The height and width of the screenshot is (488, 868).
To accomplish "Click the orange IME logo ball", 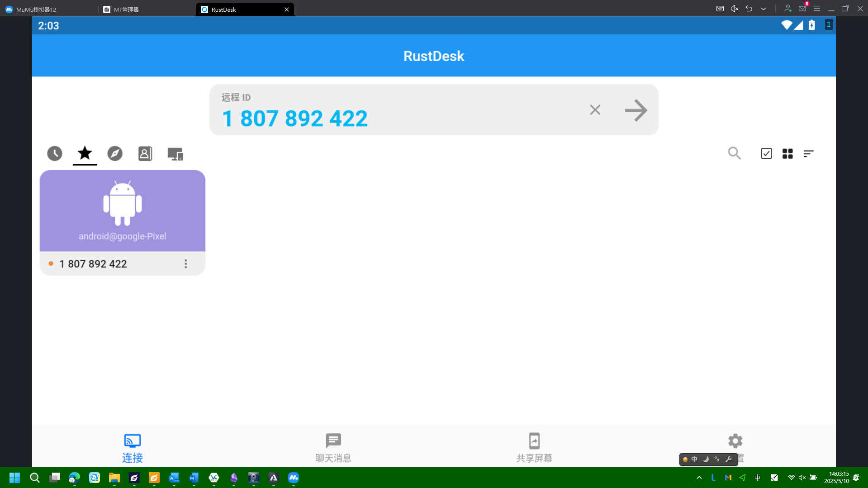I will 685,460.
